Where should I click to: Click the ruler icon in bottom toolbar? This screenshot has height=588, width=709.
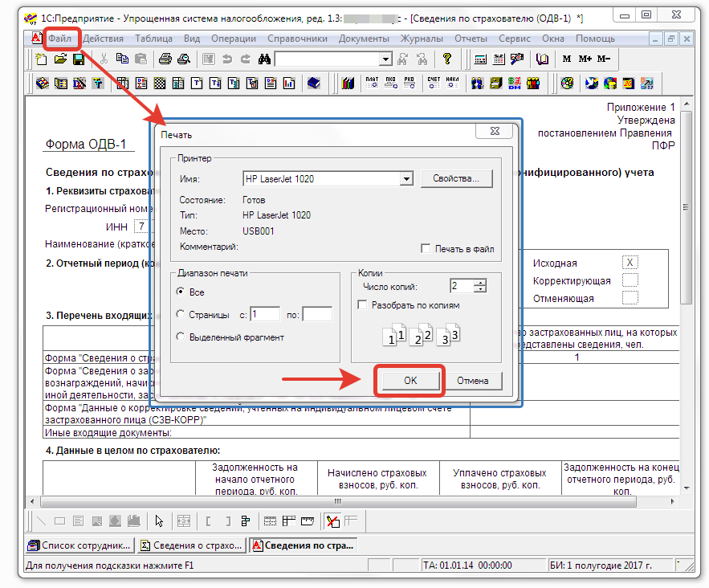[308, 521]
